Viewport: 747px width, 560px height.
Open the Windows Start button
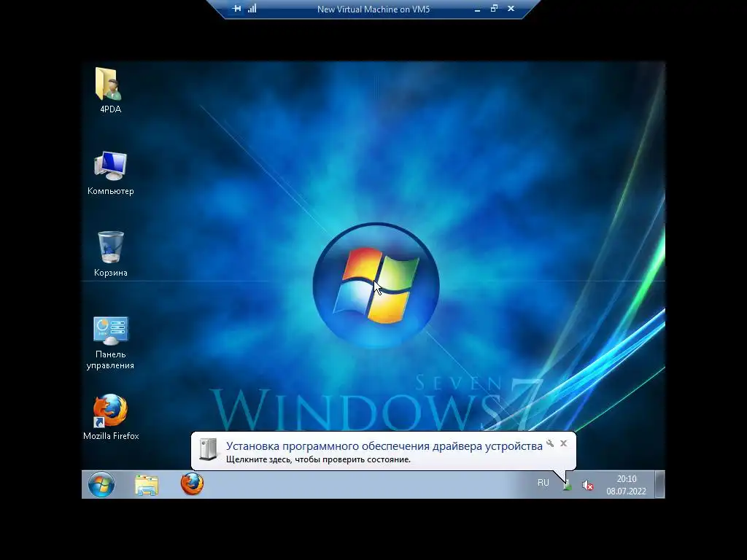pyautogui.click(x=101, y=485)
